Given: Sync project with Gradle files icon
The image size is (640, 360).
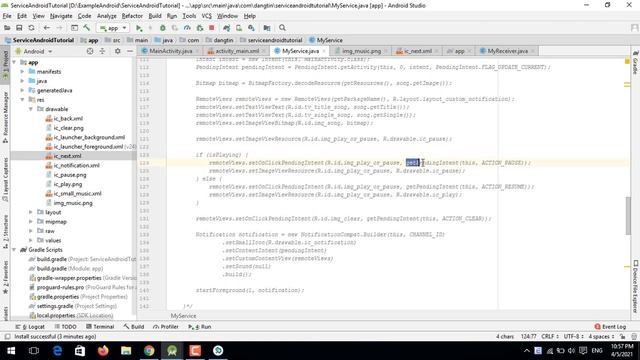Looking at the screenshot, I should (227, 28).
